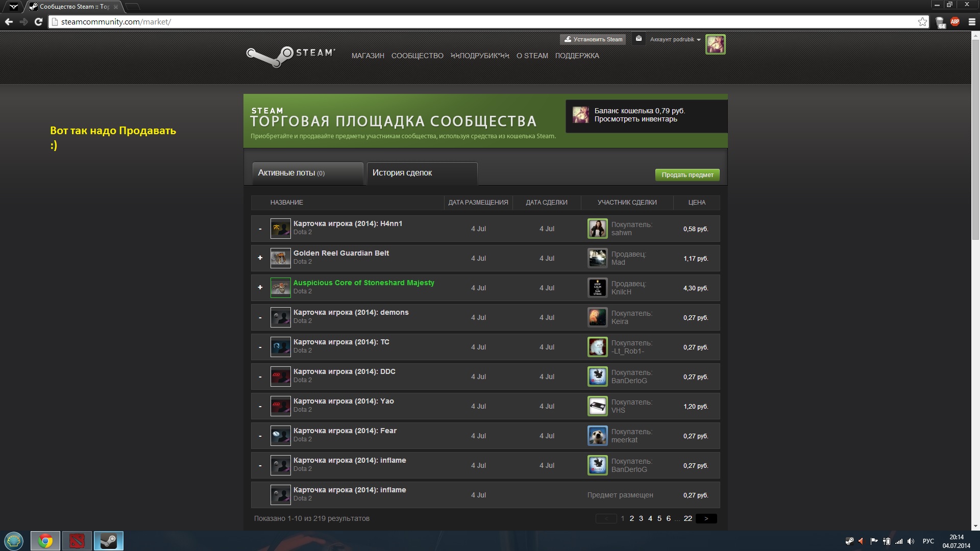
Task: Click ЦЕНА column header
Action: 696,203
